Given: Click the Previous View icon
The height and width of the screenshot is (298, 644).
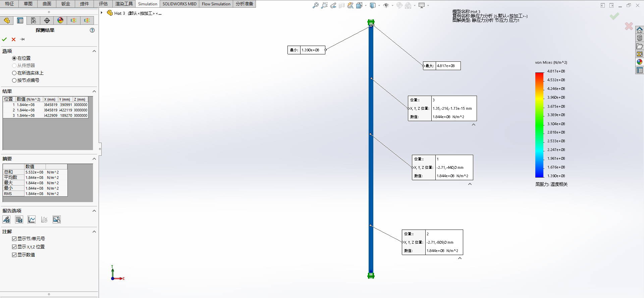Looking at the screenshot, I should pos(333,5).
